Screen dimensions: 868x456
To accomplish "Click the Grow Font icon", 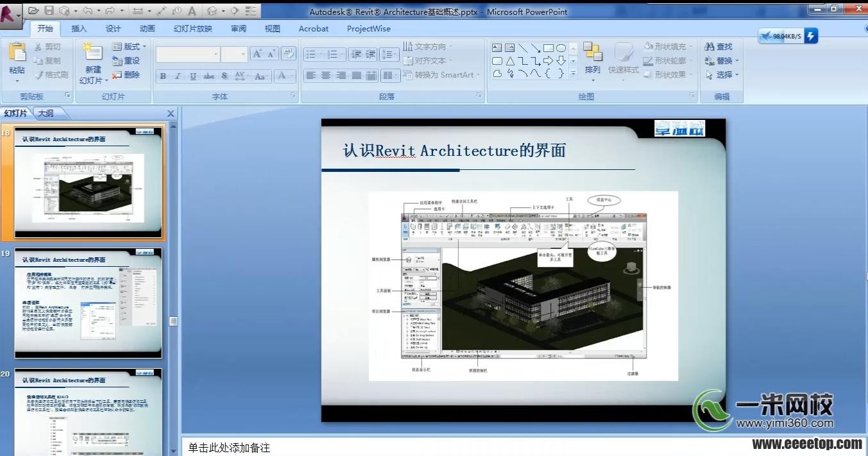I will (x=257, y=54).
